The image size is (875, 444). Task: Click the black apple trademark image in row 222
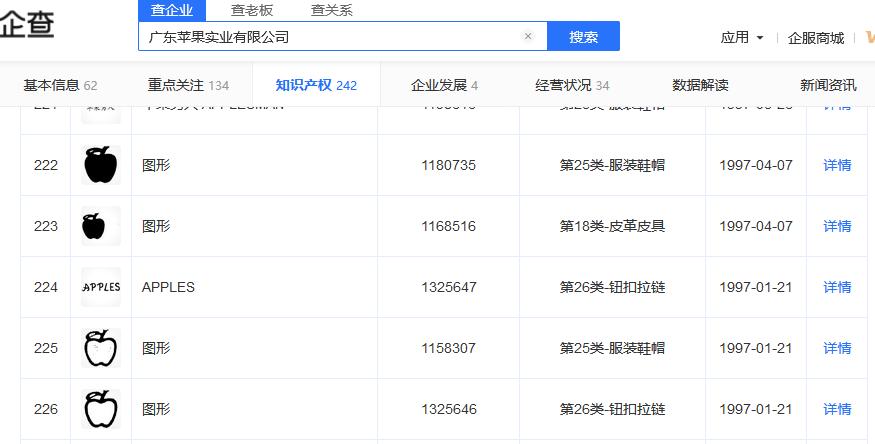tap(101, 165)
